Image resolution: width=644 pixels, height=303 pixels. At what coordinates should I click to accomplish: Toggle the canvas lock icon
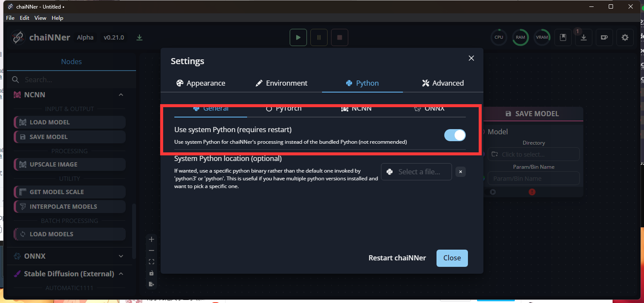pos(151,273)
